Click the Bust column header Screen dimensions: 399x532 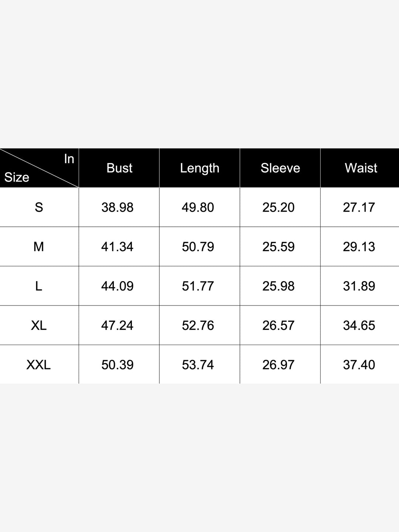[119, 168]
